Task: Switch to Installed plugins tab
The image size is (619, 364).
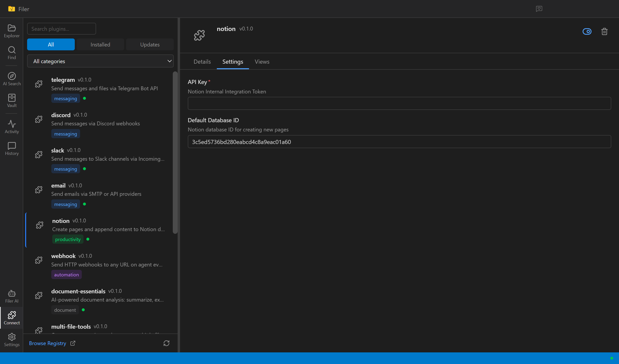Action: 100,45
